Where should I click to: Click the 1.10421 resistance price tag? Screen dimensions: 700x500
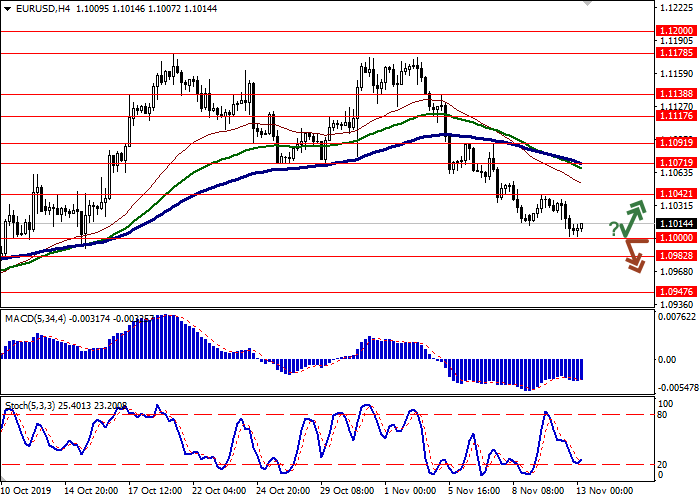674,194
